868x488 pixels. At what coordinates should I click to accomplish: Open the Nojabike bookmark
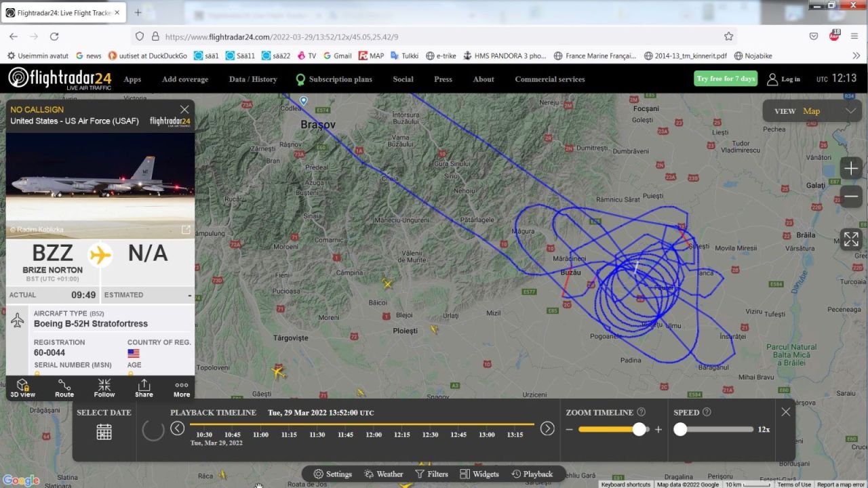click(753, 56)
